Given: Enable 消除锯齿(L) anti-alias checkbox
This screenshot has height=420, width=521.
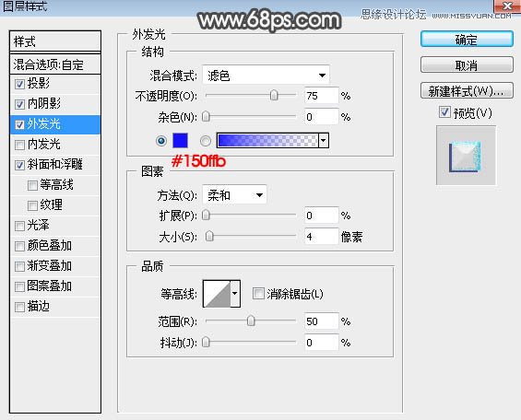Looking at the screenshot, I should 258,293.
